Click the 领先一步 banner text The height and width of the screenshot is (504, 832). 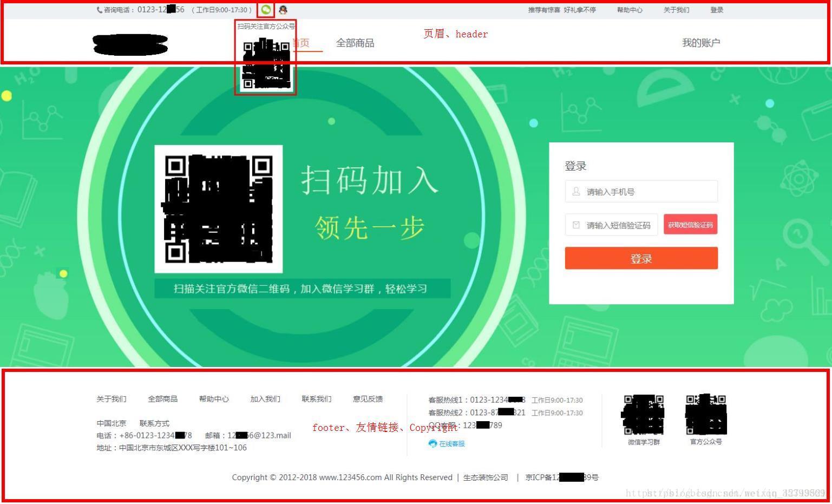coord(370,227)
